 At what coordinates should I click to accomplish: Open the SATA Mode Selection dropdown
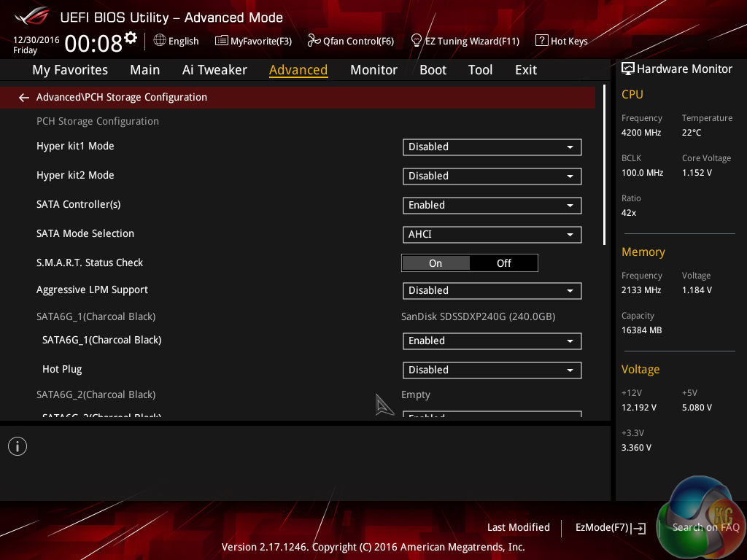[492, 235]
